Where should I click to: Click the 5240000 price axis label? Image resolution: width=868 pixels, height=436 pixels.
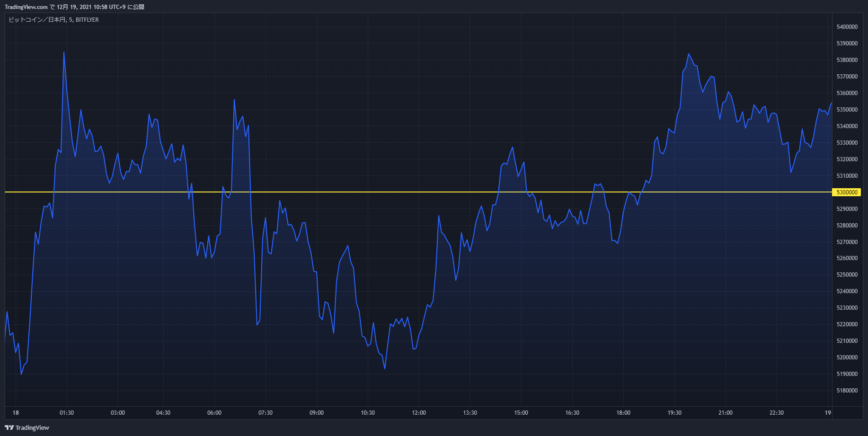(x=847, y=291)
